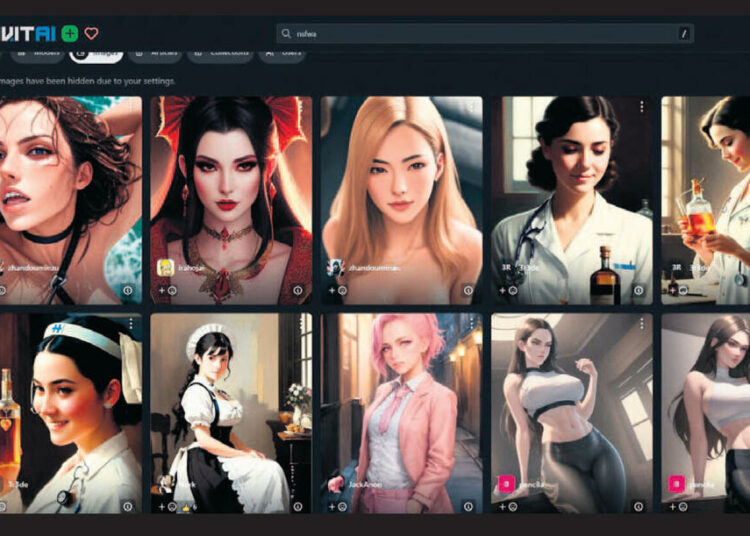Image resolution: width=750 pixels, height=536 pixels.
Task: Open username link on red-horned woman card
Action: pos(192,268)
